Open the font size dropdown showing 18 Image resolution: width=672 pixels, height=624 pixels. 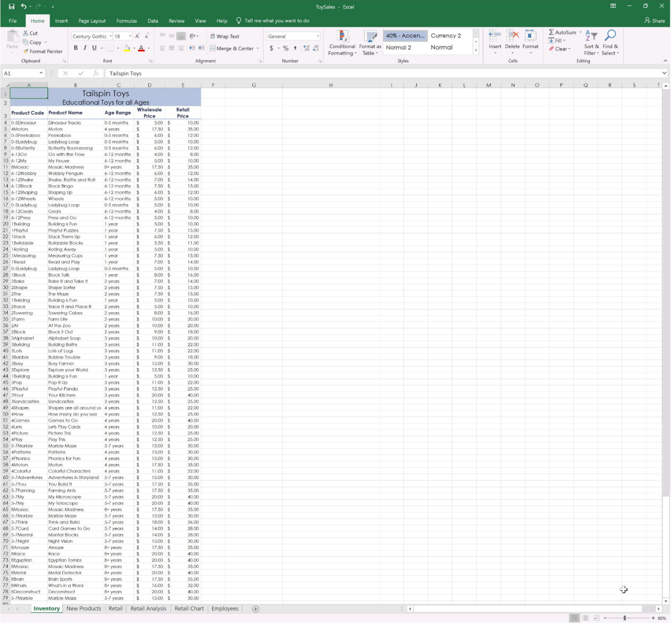(130, 36)
